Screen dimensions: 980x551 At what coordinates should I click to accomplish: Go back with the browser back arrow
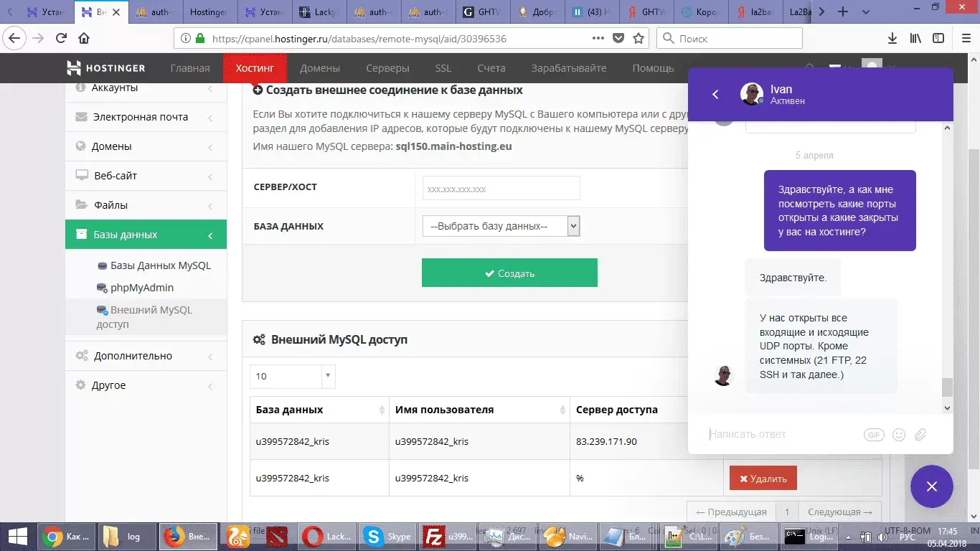click(x=14, y=38)
